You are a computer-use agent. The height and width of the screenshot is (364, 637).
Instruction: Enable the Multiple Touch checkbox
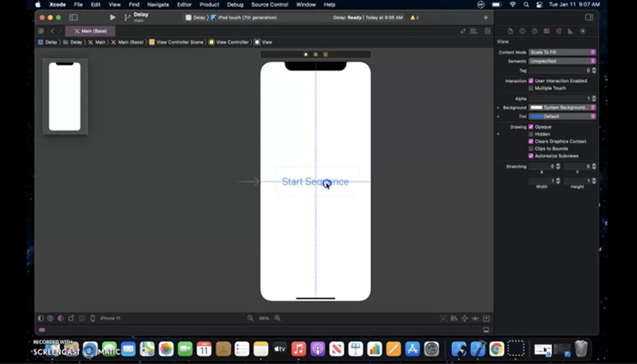(531, 88)
